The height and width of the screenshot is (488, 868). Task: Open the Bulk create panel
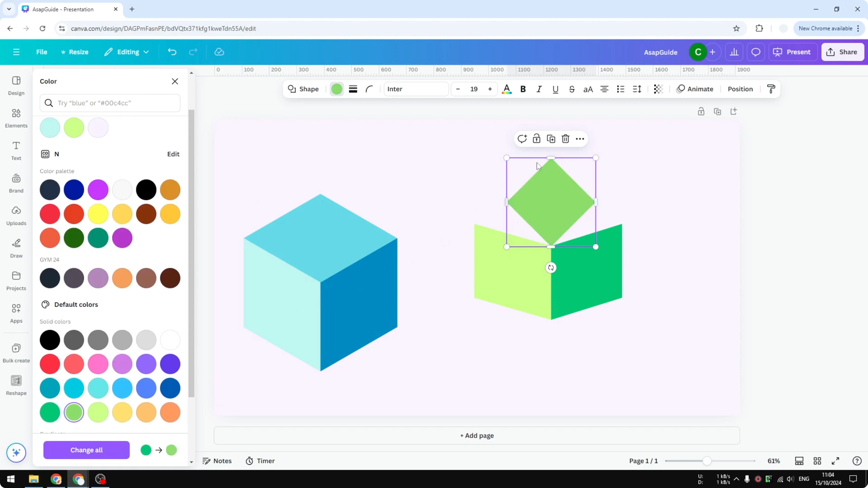16,352
